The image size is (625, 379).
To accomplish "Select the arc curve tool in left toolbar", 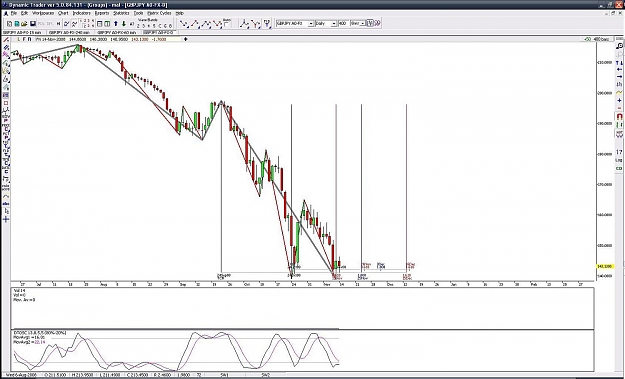I will click(6, 196).
